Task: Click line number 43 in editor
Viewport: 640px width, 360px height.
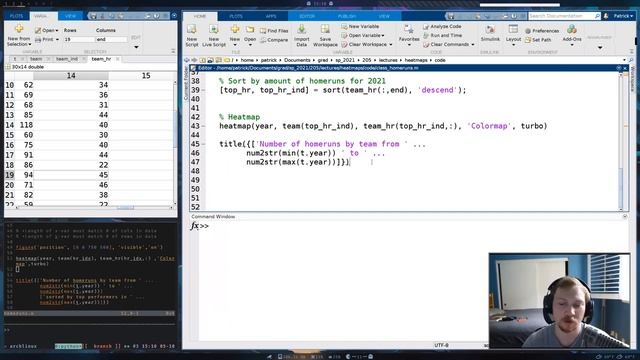Action: [196, 126]
